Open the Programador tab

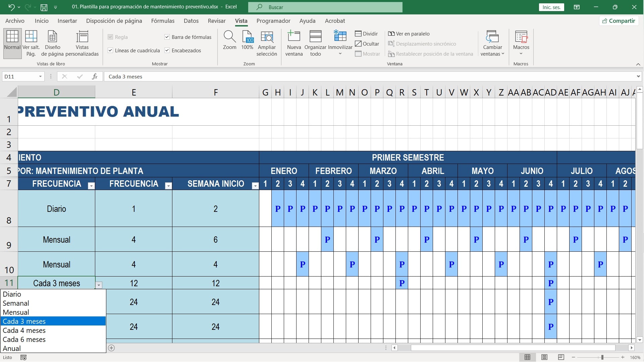click(x=273, y=21)
